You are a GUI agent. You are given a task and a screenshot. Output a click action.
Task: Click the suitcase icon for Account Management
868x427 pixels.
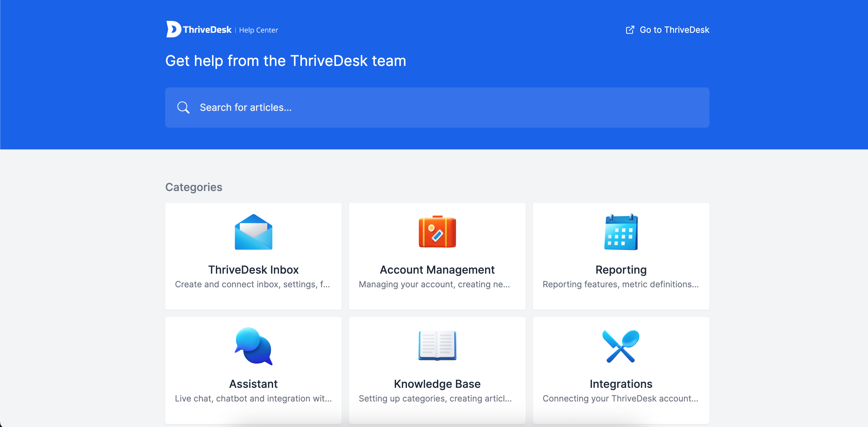(437, 231)
